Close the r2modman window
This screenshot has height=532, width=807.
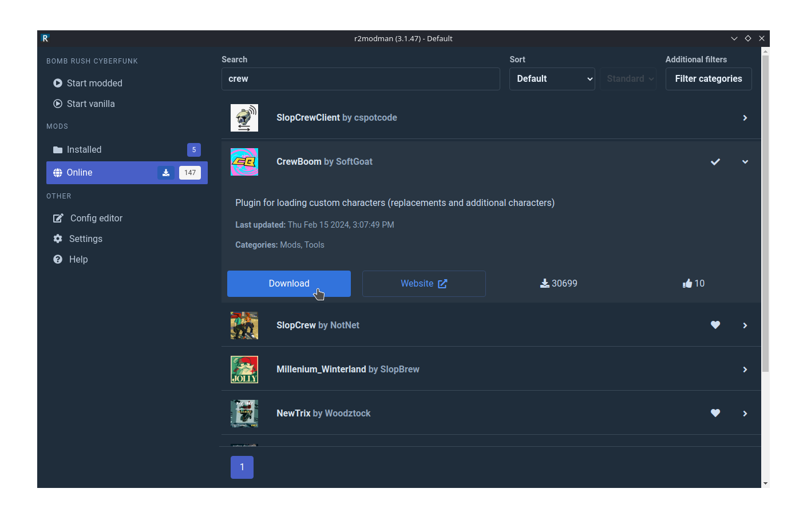762,38
